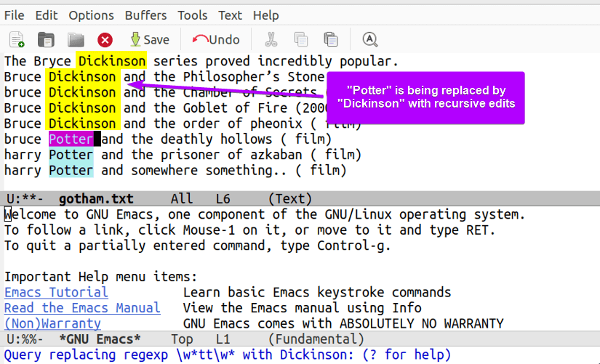Click the New File toolbar icon
Viewport: 600px width, 364px height.
[x=17, y=39]
